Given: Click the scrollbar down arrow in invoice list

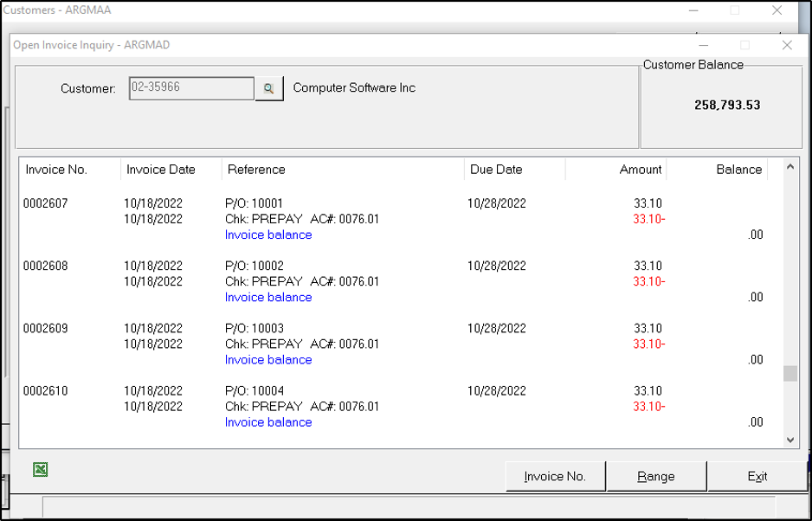Looking at the screenshot, I should click(x=790, y=440).
